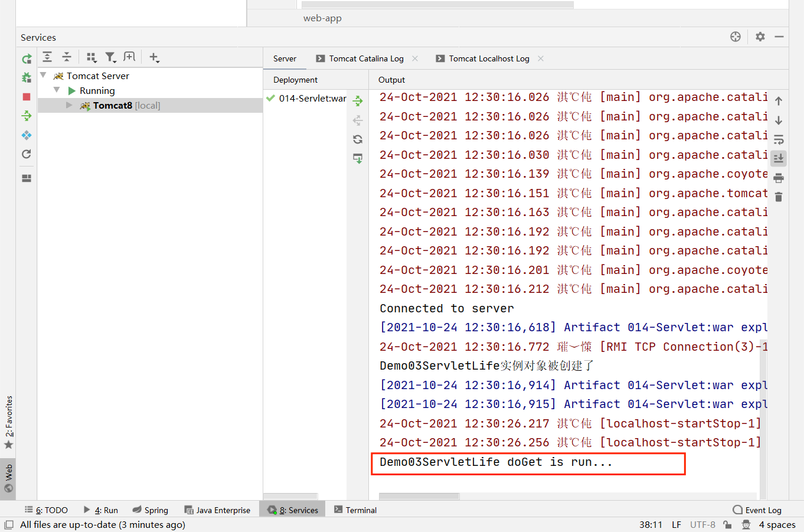Viewport: 804px width, 532px height.
Task: Click the Connected to server line
Action: 447,308
